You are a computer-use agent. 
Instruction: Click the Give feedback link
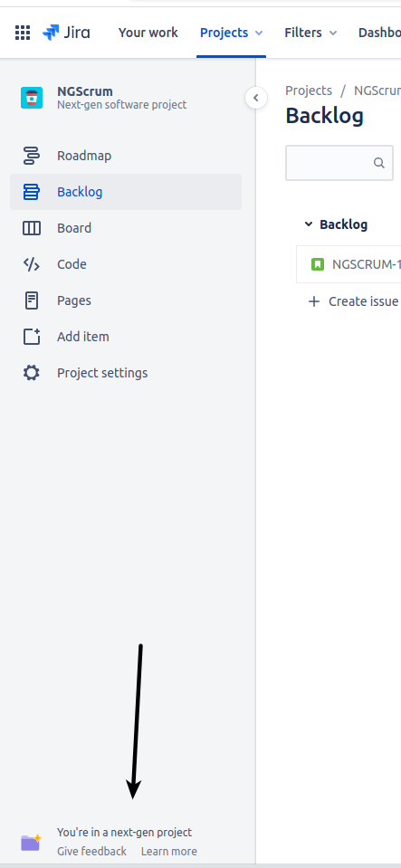coord(91,852)
